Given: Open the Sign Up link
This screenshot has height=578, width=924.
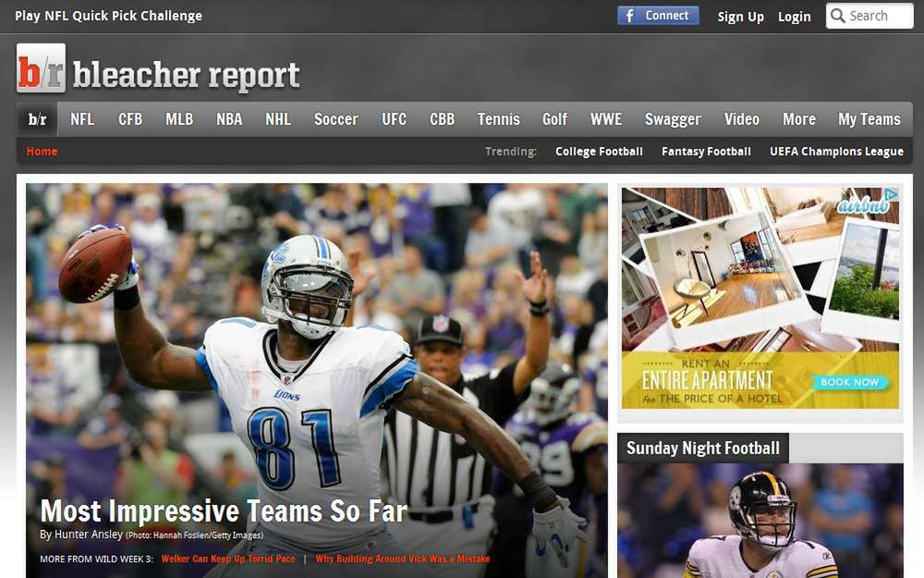Looking at the screenshot, I should [741, 17].
